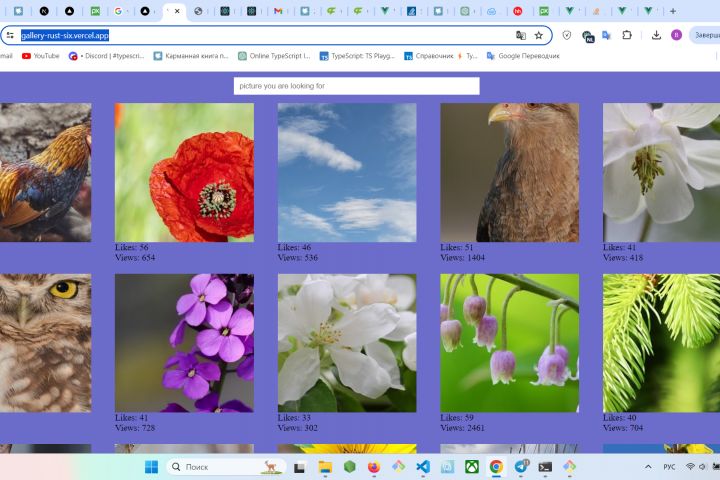Open the Online TypeScript bookmark
Viewport: 720px width, 480px height.
pyautogui.click(x=275, y=56)
